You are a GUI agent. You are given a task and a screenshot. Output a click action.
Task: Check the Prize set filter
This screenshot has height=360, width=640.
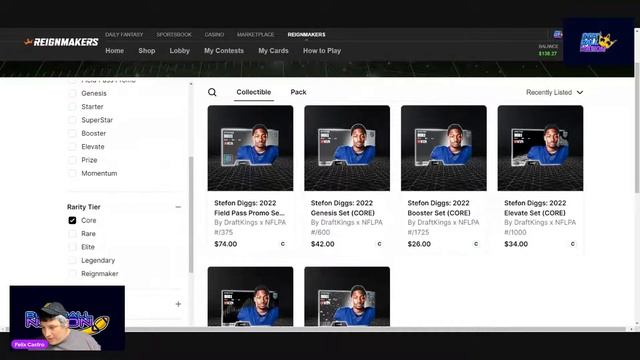(x=72, y=160)
